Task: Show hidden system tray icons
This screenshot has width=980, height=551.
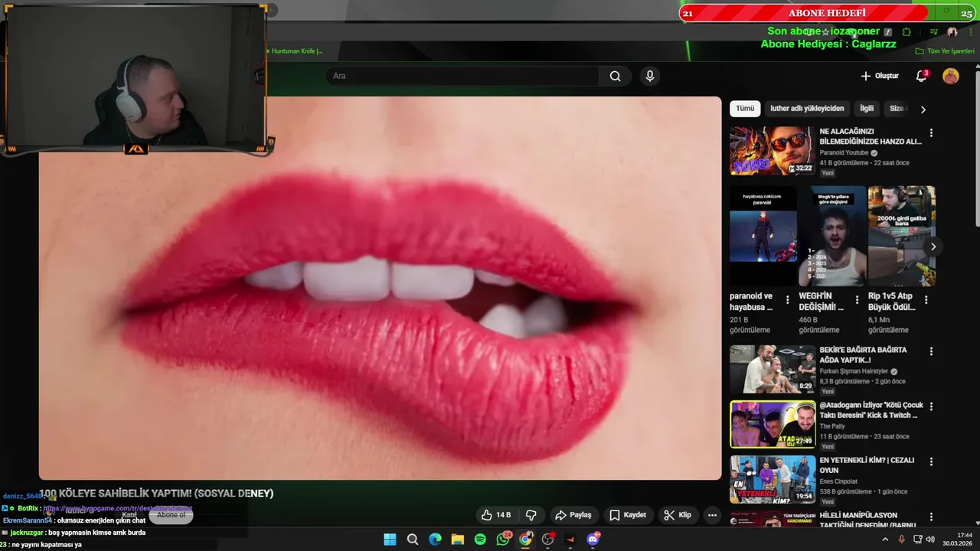Action: [885, 540]
